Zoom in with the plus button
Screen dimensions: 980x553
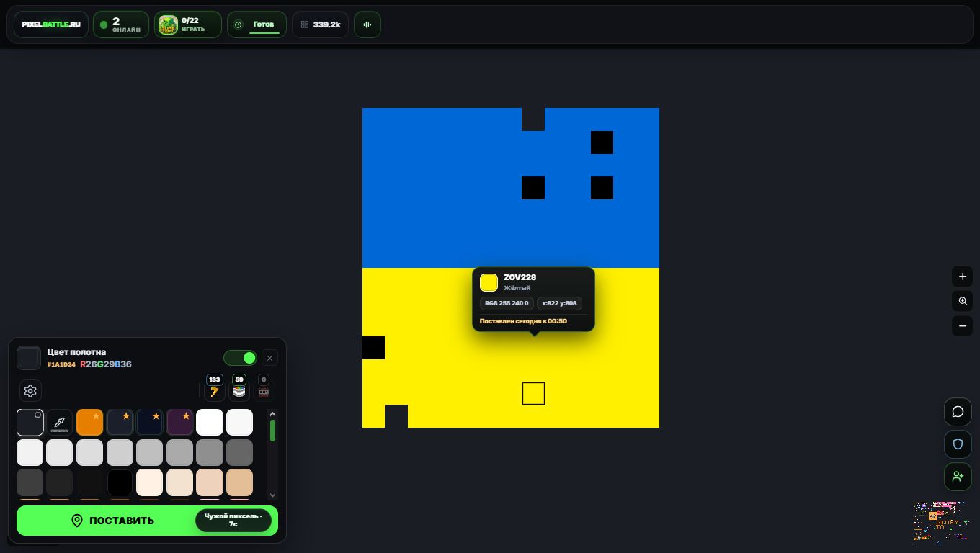click(x=963, y=276)
